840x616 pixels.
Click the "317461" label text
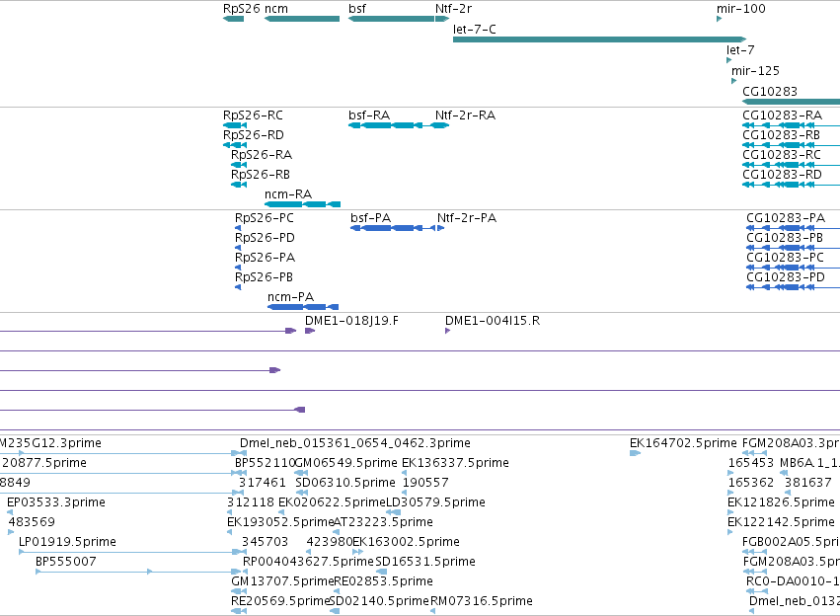pos(263,483)
